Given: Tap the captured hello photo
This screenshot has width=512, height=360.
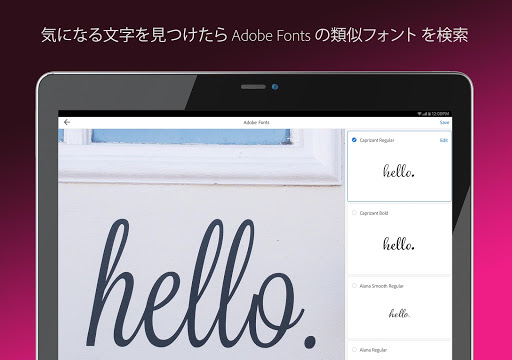Looking at the screenshot, I should coord(201,244).
